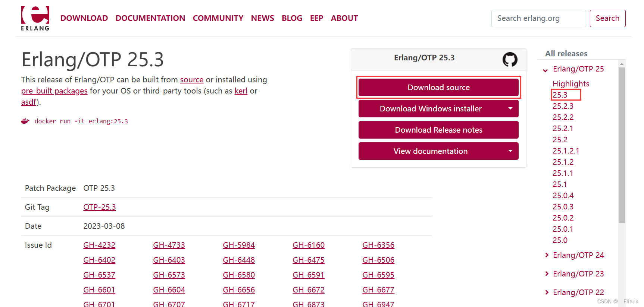Open the ABOUT page
Viewport: 644px width, 307px height.
pyautogui.click(x=344, y=18)
